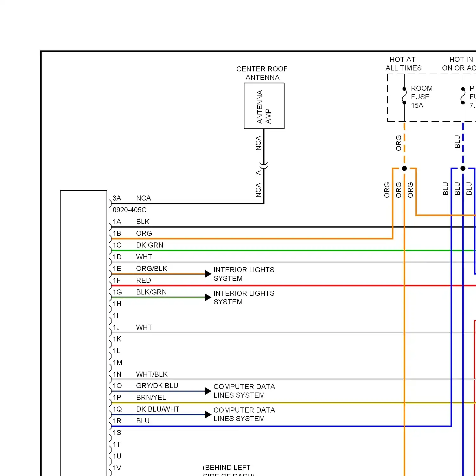Select pin label 1J
The width and height of the screenshot is (476, 476).
pyautogui.click(x=116, y=327)
